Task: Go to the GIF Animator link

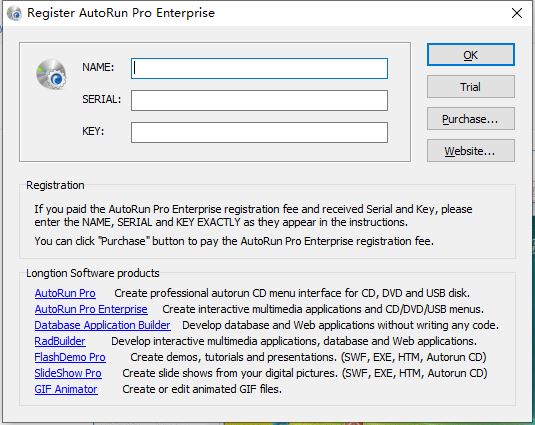Action: click(x=66, y=389)
